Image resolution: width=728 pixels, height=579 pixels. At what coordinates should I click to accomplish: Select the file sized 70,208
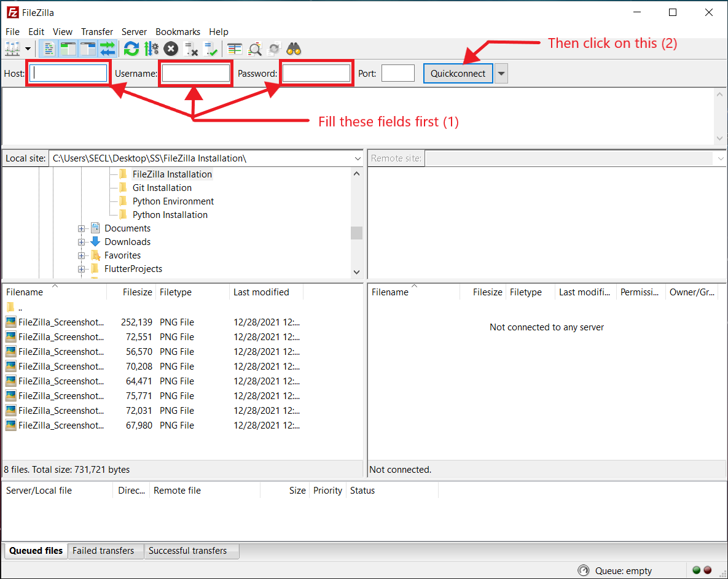pyautogui.click(x=152, y=367)
